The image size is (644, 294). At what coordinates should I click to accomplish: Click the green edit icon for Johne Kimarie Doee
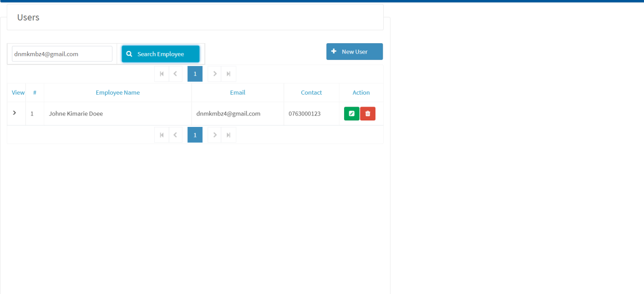[x=351, y=114]
